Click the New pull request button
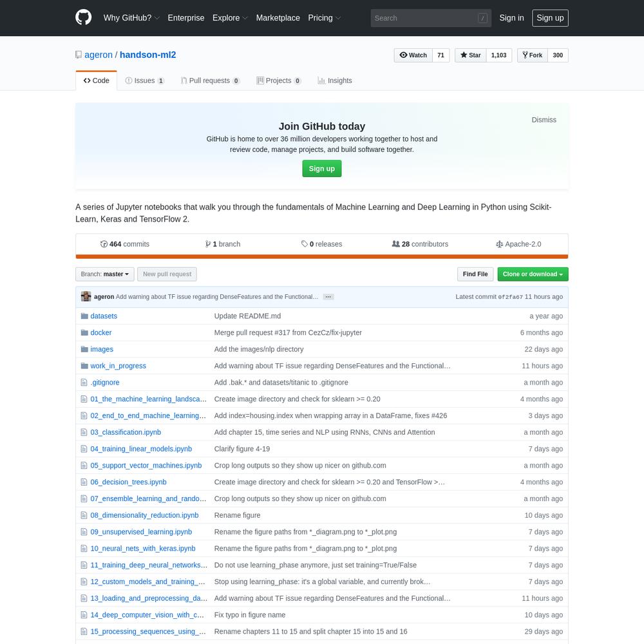 click(x=167, y=274)
